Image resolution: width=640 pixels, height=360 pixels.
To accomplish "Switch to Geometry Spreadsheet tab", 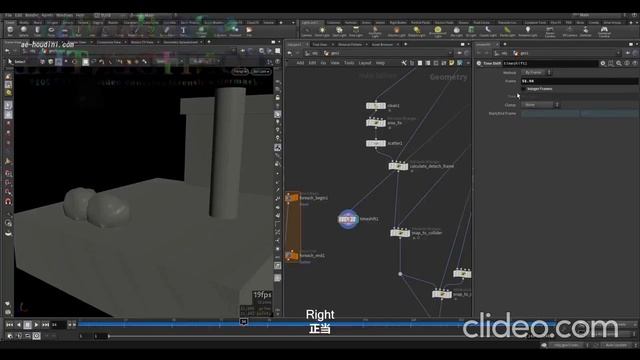I will coord(180,42).
